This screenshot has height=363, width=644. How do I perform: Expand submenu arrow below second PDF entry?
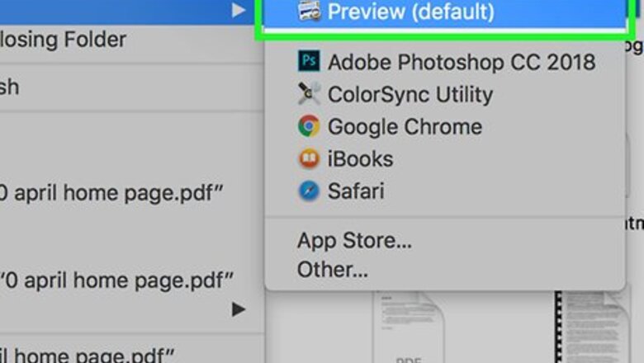pos(239,310)
